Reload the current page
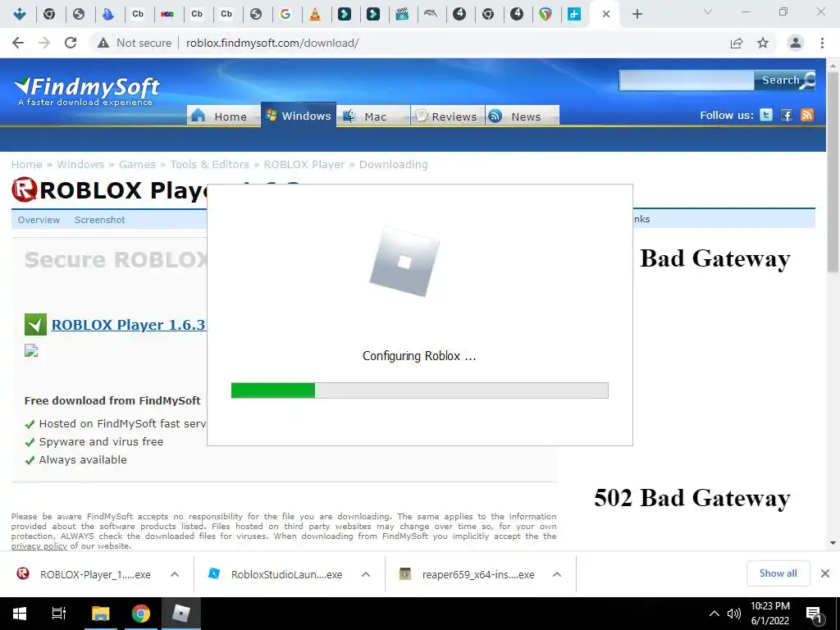Viewport: 840px width, 630px height. (71, 43)
